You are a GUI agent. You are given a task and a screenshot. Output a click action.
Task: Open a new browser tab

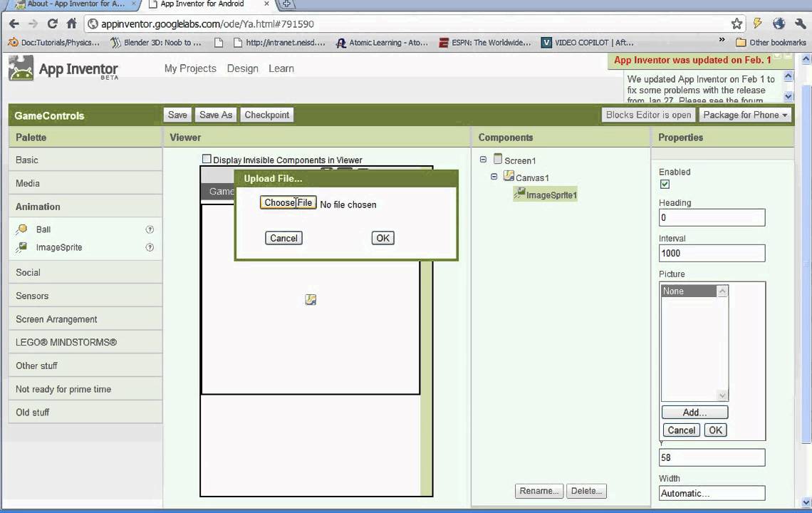[x=286, y=4]
